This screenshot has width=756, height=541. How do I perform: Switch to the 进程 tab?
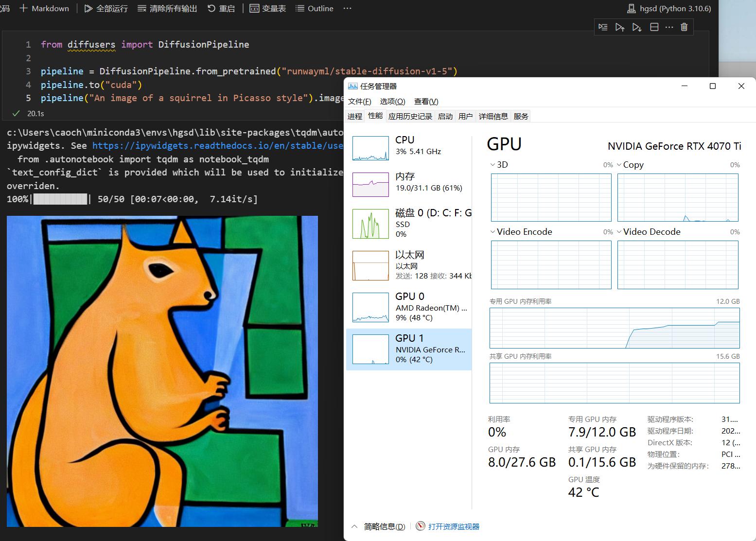tap(354, 116)
